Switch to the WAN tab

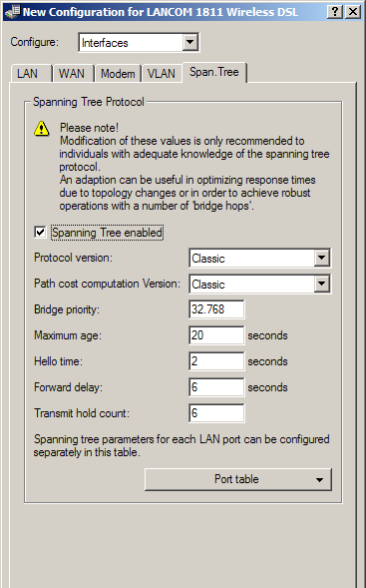72,74
